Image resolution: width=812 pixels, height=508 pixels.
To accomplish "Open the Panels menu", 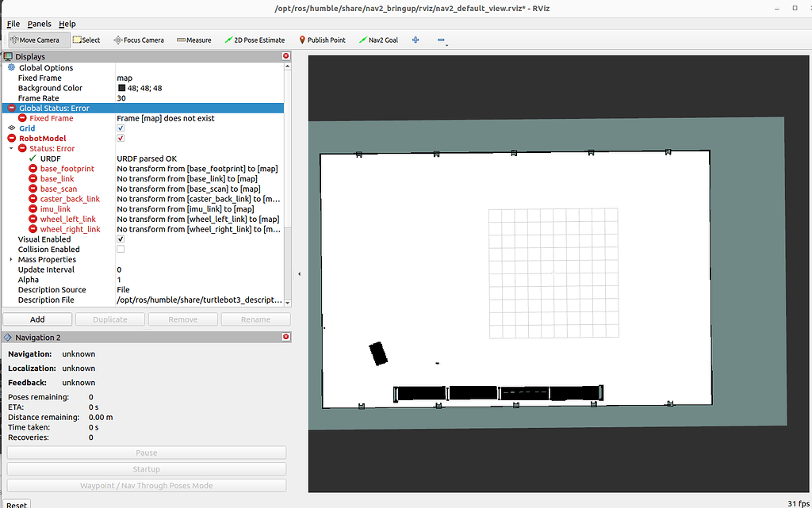I will 39,23.
